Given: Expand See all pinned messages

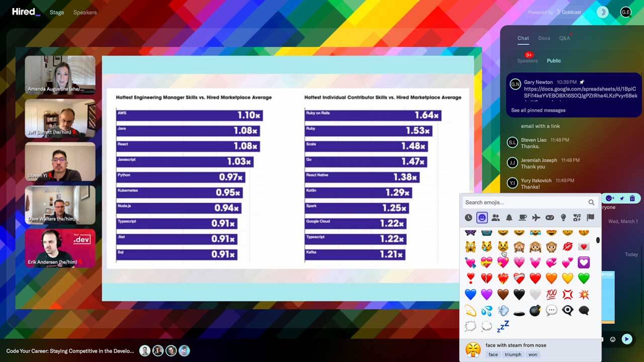Looking at the screenshot, I should (538, 110).
